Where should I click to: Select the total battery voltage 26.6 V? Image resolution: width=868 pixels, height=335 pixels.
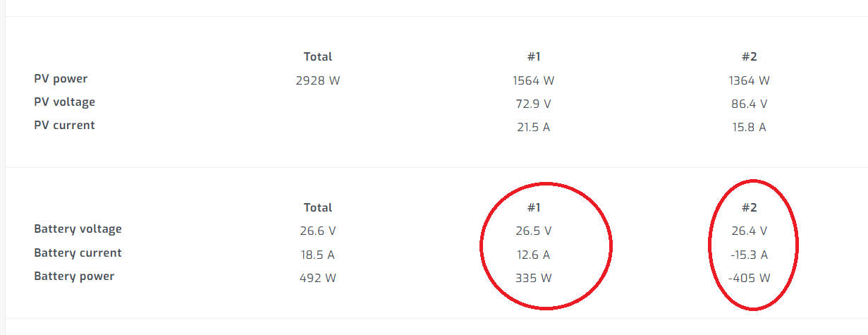coord(317,231)
